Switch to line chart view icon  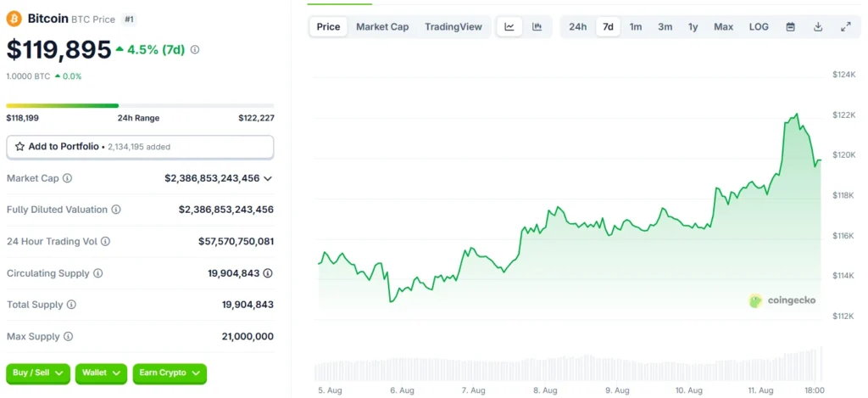[x=509, y=26]
